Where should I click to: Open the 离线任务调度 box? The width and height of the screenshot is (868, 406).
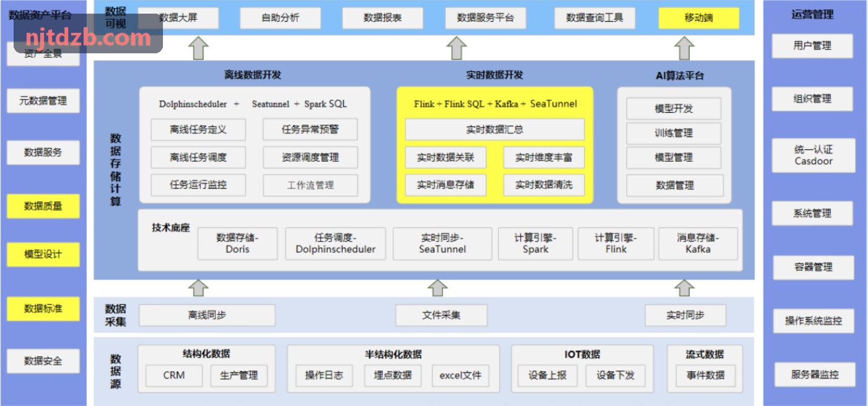point(198,157)
